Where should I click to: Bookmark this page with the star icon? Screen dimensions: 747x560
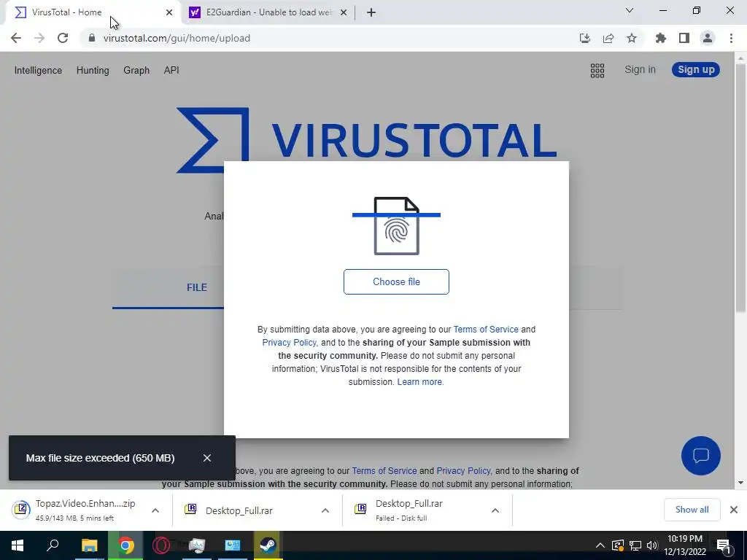[x=632, y=38]
